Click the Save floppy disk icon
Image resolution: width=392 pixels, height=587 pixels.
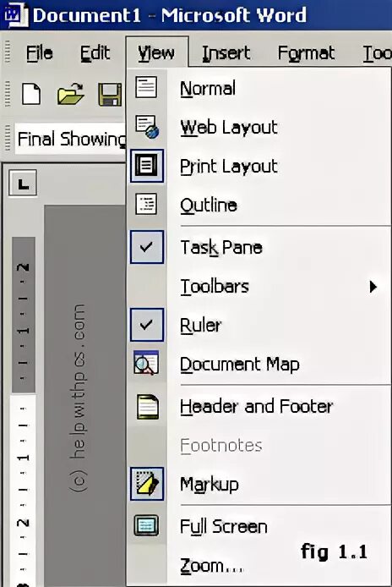pyautogui.click(x=110, y=95)
